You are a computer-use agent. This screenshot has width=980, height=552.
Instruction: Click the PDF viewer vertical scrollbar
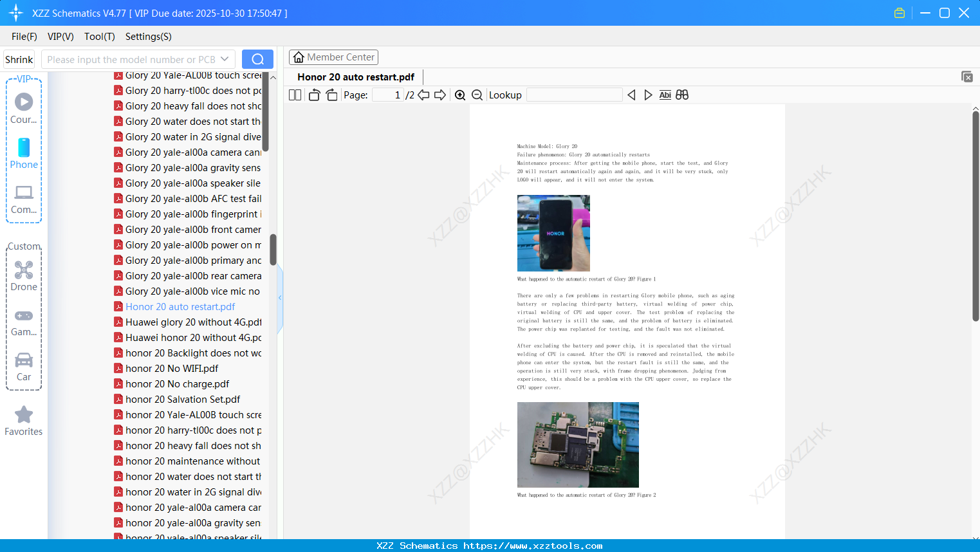coord(975,216)
